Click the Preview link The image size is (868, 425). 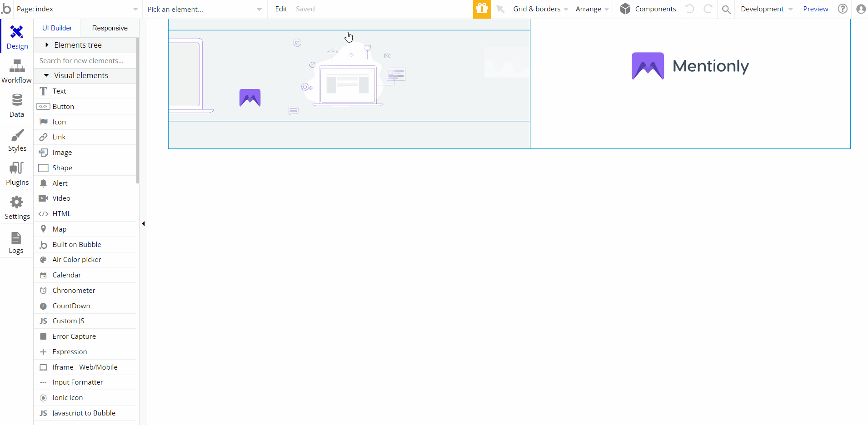click(x=815, y=9)
